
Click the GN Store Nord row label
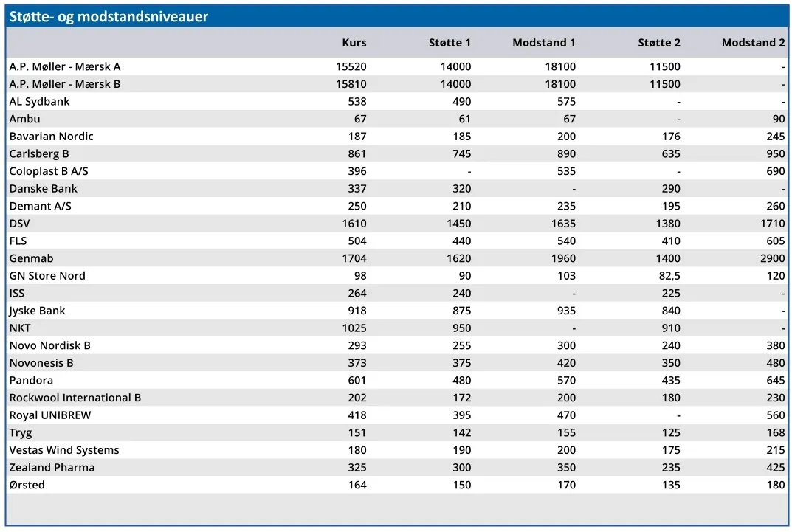pyautogui.click(x=47, y=275)
